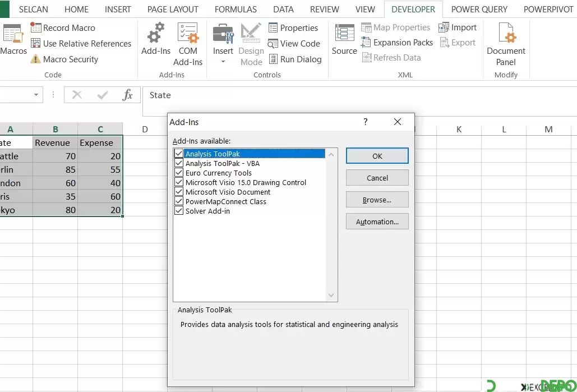Image resolution: width=577 pixels, height=392 pixels.
Task: Confirm formula bar entry checkmark
Action: tap(103, 95)
